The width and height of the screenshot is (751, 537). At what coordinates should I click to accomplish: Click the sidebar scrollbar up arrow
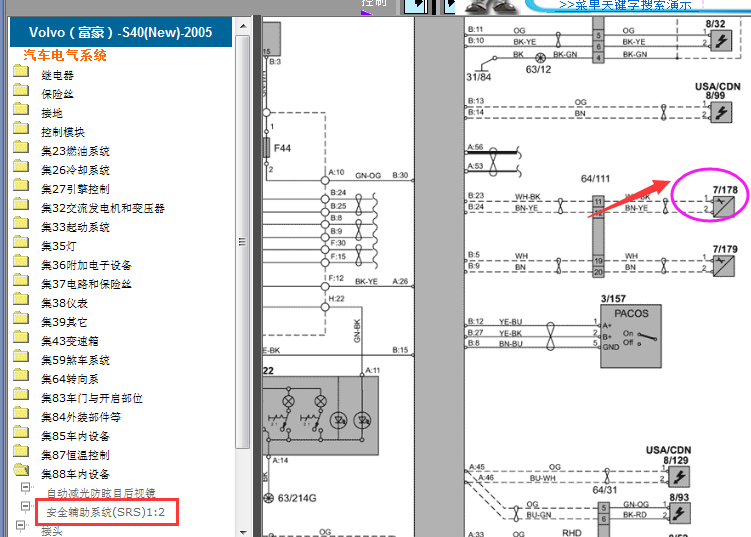pyautogui.click(x=243, y=26)
